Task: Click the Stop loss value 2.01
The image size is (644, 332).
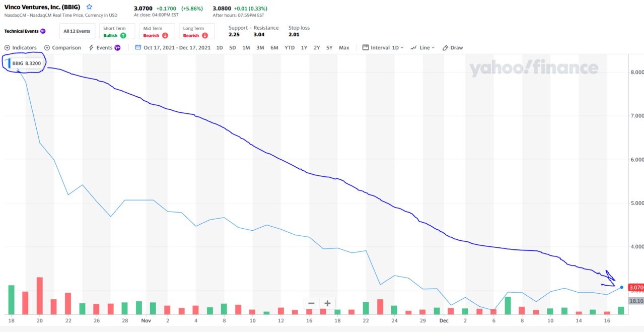Action: (x=294, y=35)
